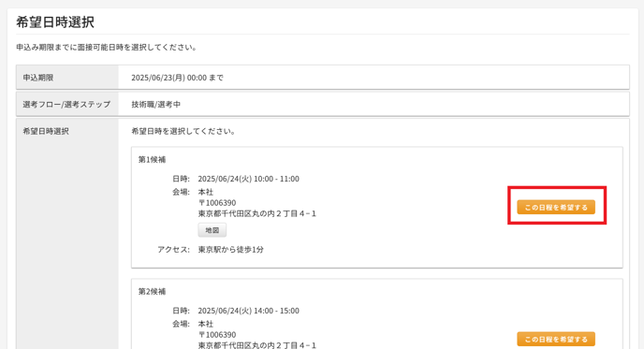Click the 選考フロー/選考ステップ label
Image resolution: width=644 pixels, height=349 pixels.
[66, 104]
